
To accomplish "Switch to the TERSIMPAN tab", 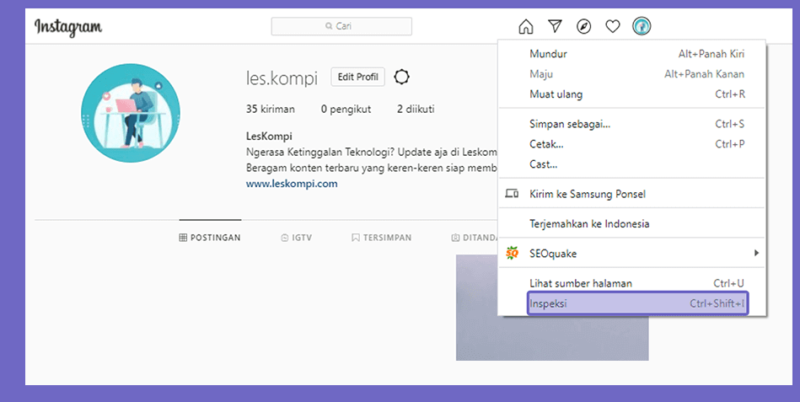I will [x=381, y=238].
